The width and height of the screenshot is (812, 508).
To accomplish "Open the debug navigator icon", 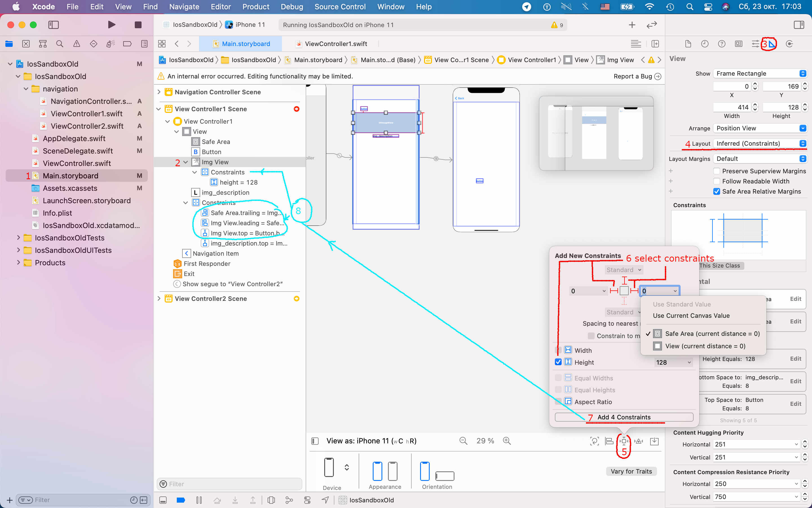I will pos(111,44).
